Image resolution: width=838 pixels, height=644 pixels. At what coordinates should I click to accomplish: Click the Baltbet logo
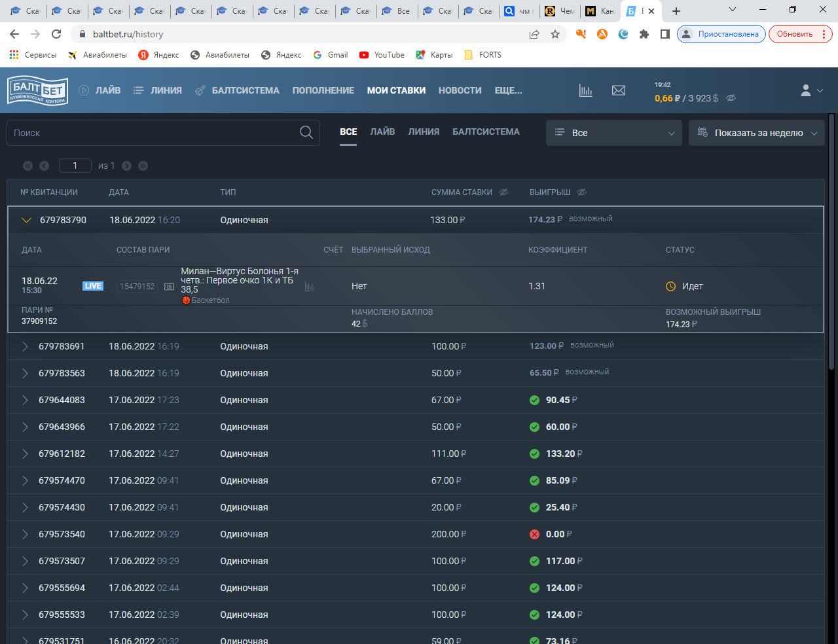click(x=37, y=90)
